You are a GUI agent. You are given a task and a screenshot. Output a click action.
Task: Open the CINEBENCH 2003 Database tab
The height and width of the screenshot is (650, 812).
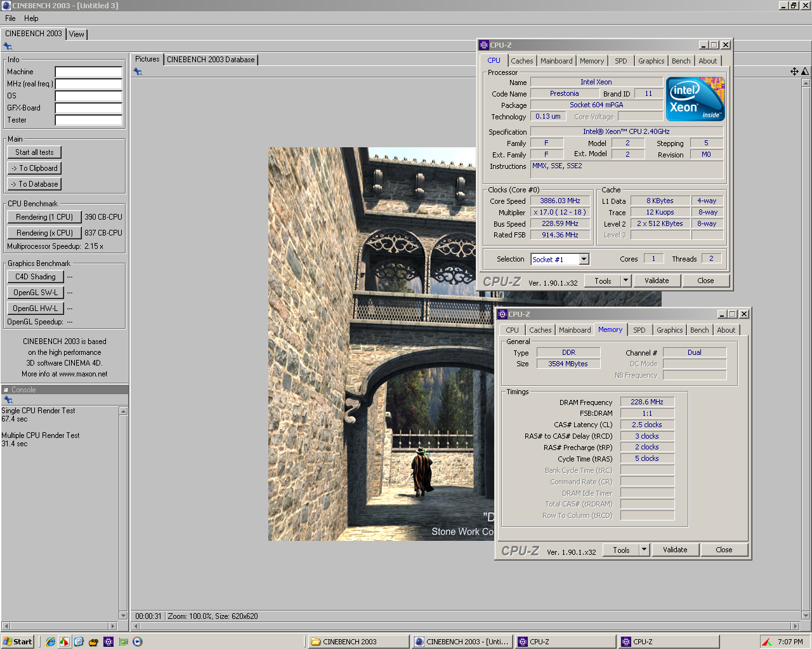point(211,60)
